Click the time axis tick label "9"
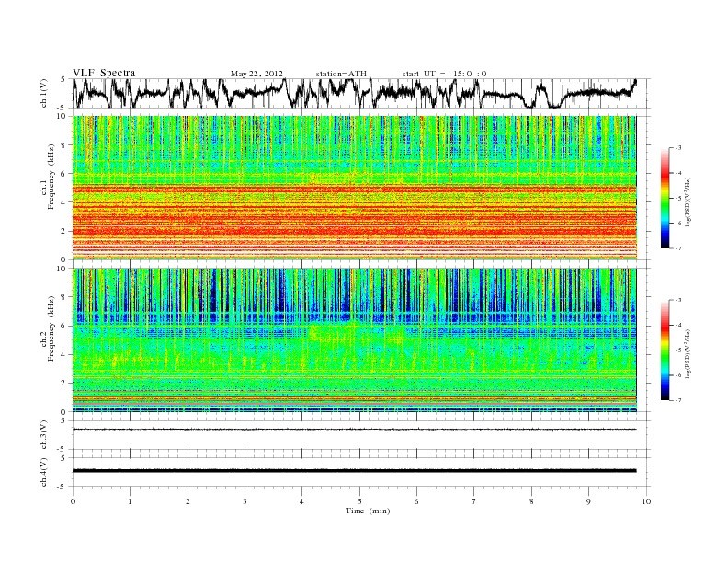 588,501
